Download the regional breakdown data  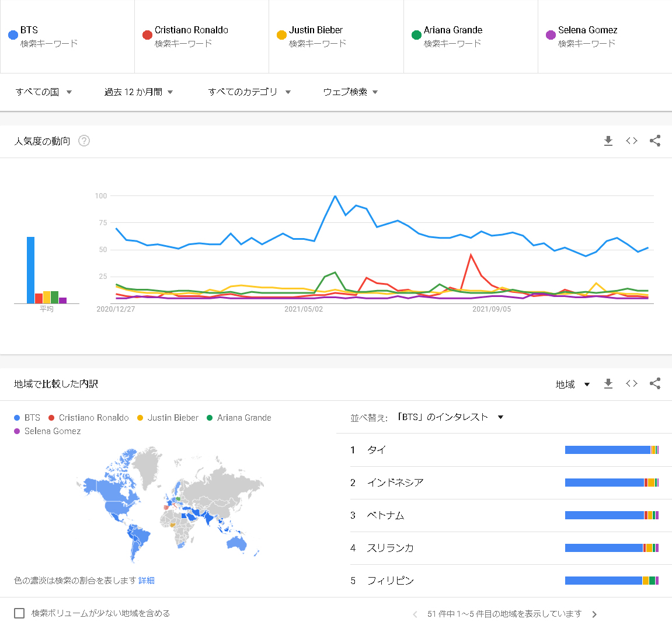click(x=608, y=384)
